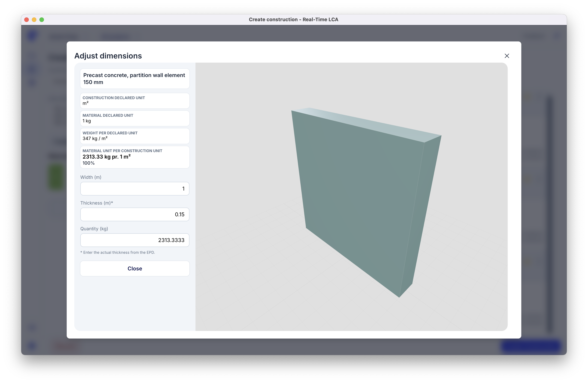Click the 2313.33 kg pr. 1 m² value
This screenshot has width=588, height=383.
click(x=106, y=157)
